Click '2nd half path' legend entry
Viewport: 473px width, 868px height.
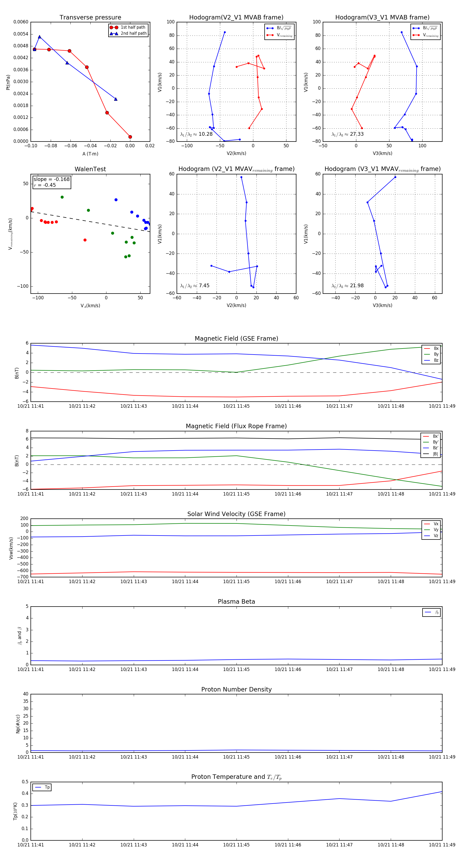point(128,33)
